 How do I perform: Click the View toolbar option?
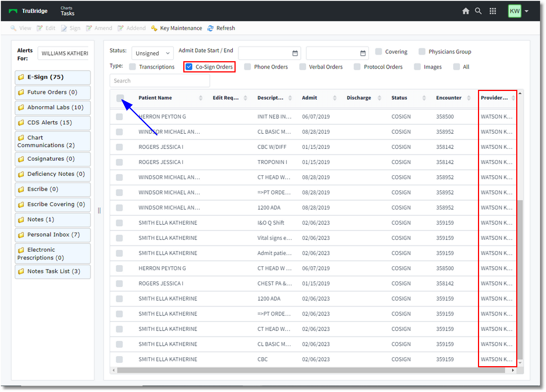point(21,28)
